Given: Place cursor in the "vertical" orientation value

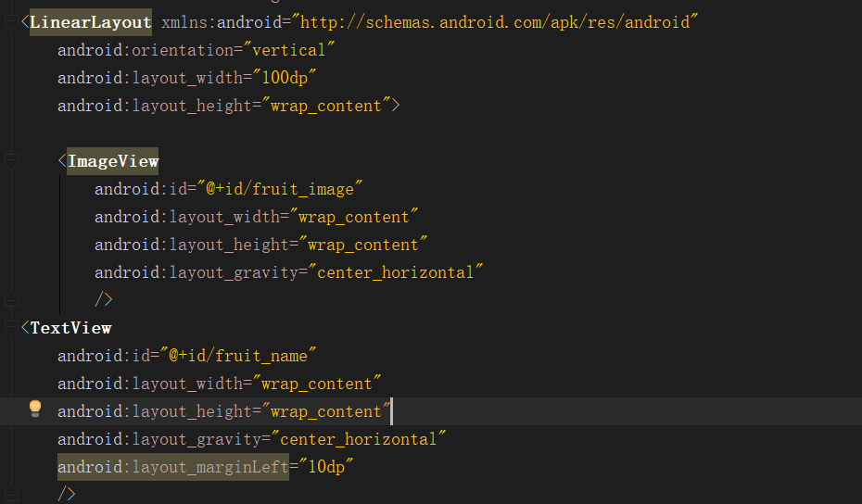Looking at the screenshot, I should [289, 50].
